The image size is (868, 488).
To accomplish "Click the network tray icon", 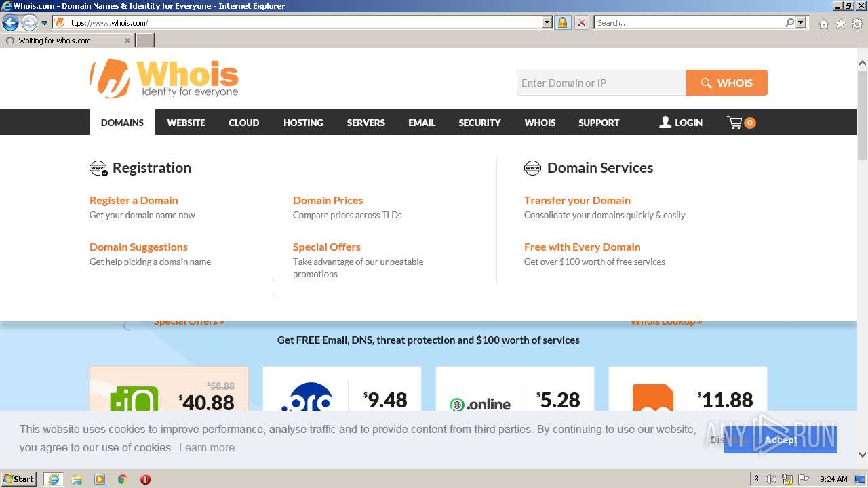I will (x=787, y=479).
